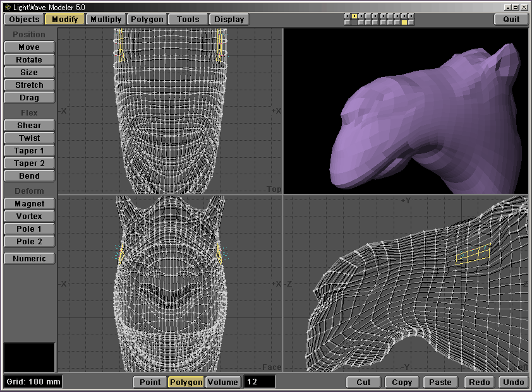Open the Tools menu tab
The height and width of the screenshot is (392, 532).
coord(188,19)
